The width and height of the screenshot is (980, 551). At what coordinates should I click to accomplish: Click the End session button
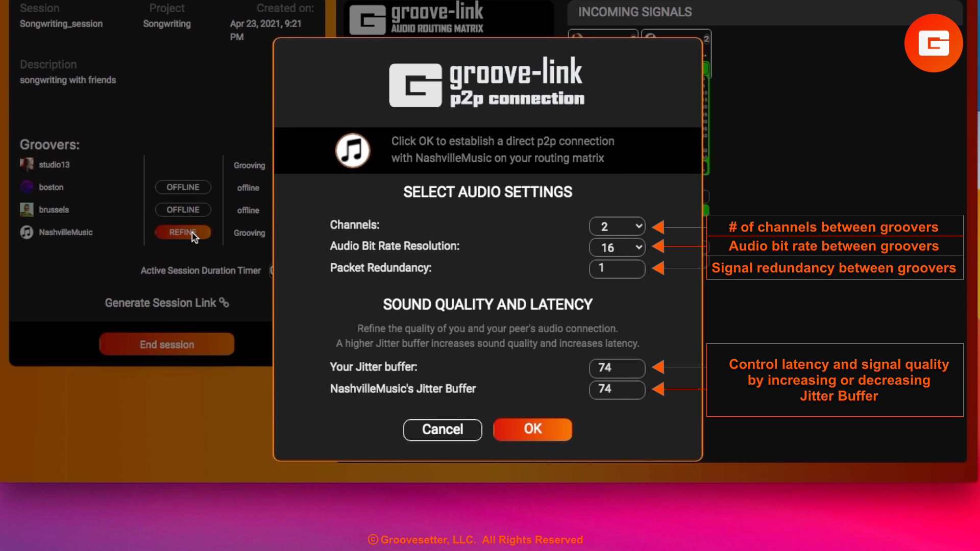coord(167,344)
